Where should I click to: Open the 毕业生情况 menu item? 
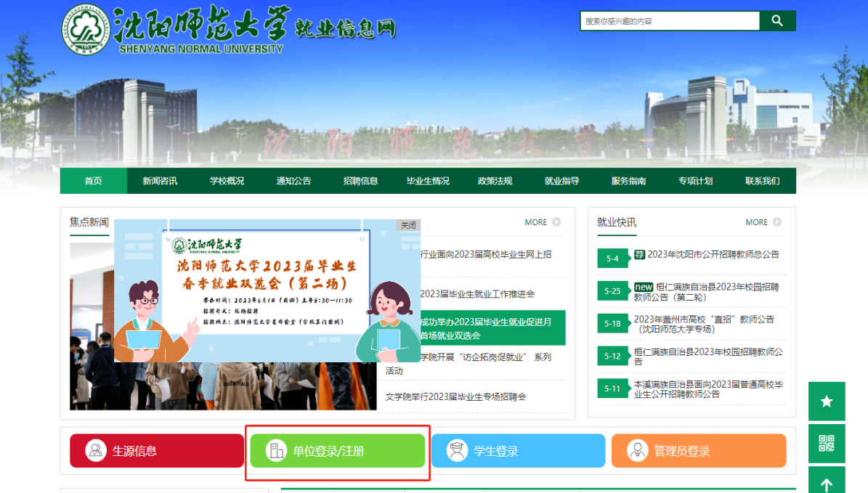point(428,181)
